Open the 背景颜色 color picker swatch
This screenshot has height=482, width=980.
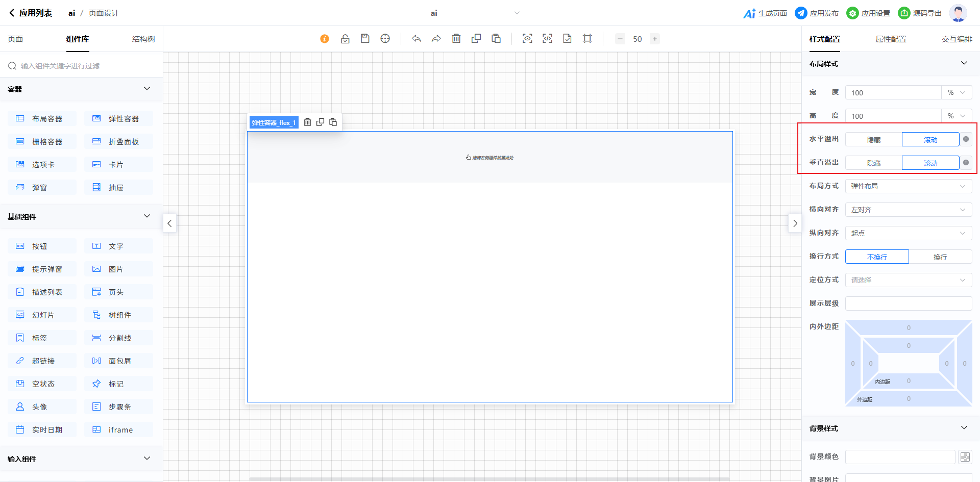click(965, 457)
